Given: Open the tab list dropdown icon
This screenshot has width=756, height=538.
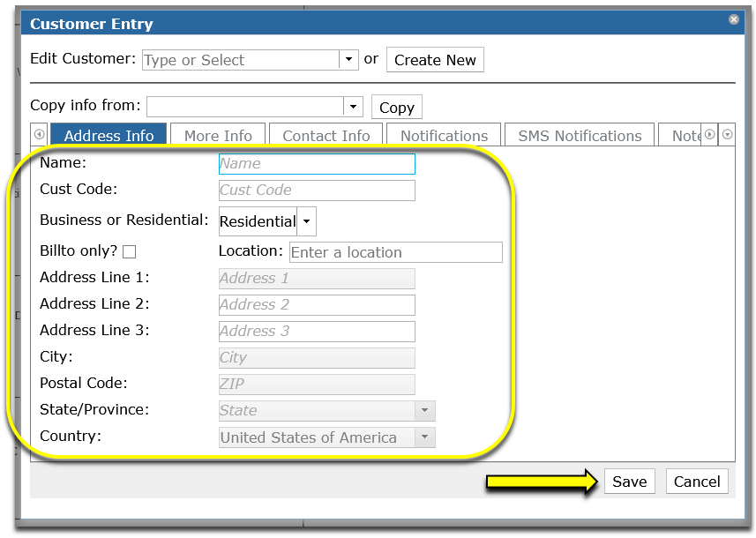Looking at the screenshot, I should pos(727,134).
